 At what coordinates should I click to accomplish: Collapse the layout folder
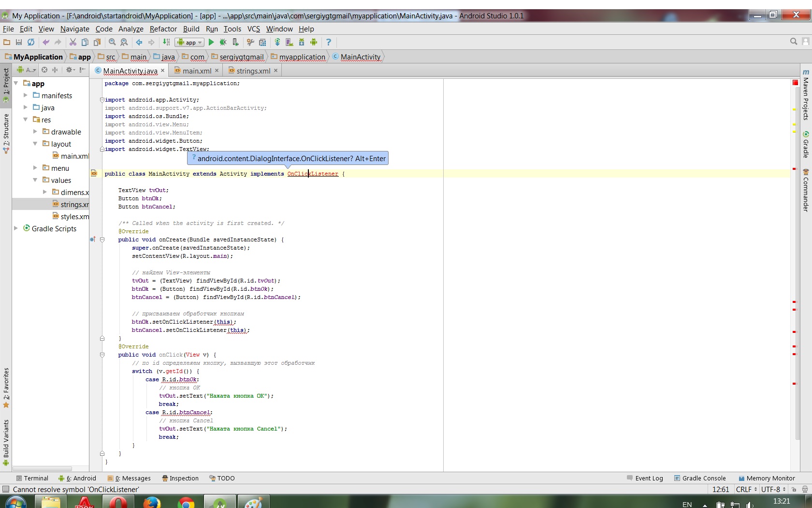[35, 144]
